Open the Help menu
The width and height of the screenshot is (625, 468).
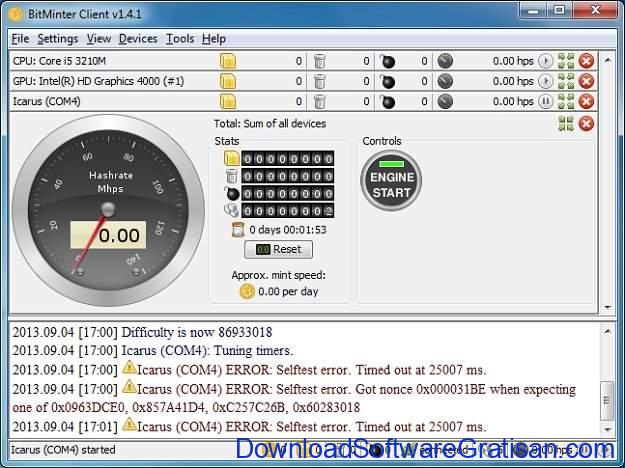point(214,39)
